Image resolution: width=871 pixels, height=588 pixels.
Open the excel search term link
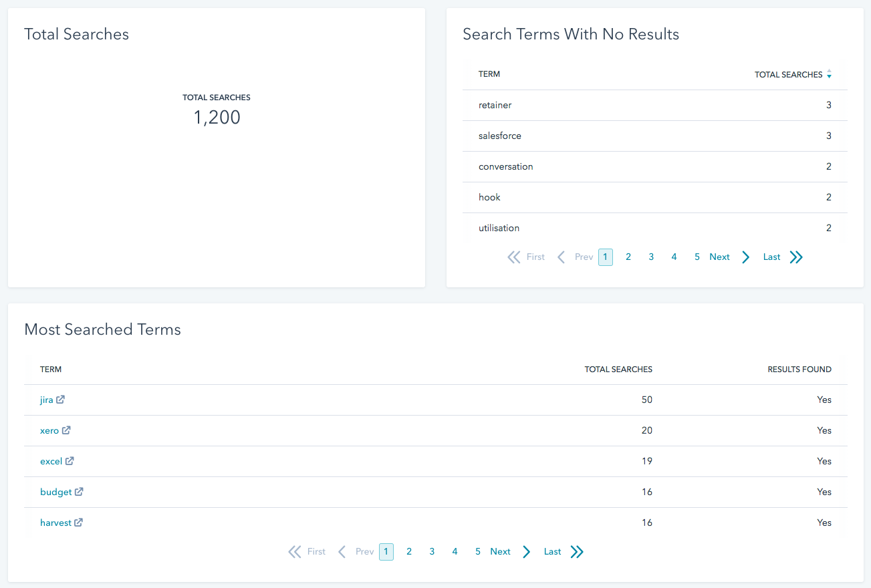click(51, 462)
